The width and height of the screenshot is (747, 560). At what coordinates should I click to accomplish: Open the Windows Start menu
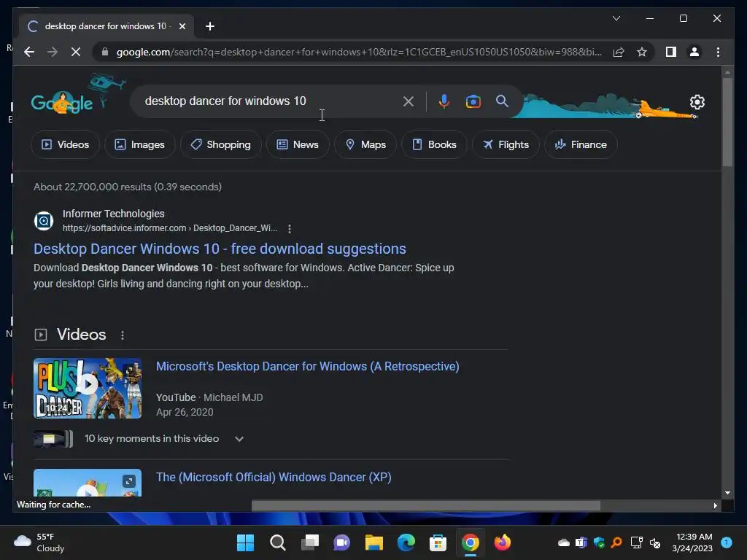click(x=245, y=542)
